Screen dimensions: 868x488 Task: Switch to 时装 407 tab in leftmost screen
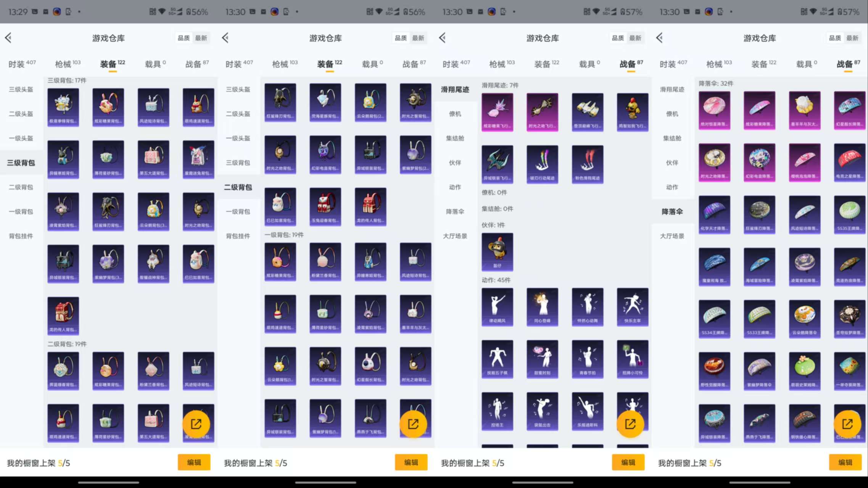coord(22,64)
